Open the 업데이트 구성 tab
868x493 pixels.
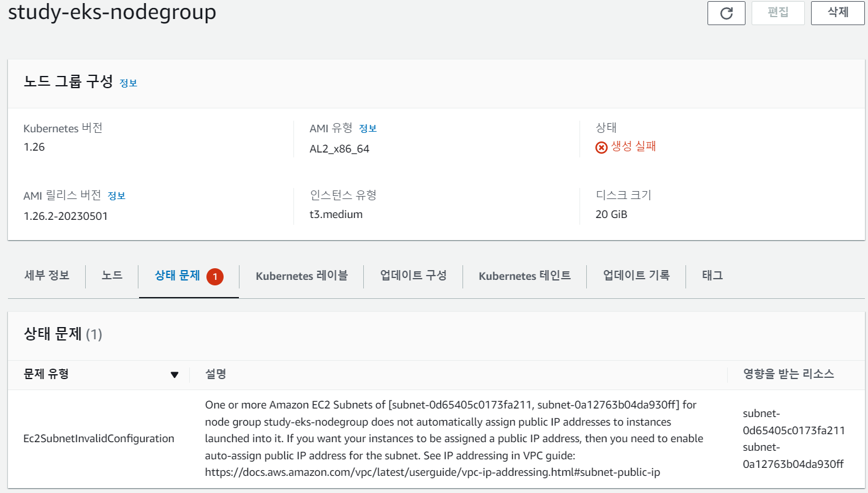click(413, 276)
